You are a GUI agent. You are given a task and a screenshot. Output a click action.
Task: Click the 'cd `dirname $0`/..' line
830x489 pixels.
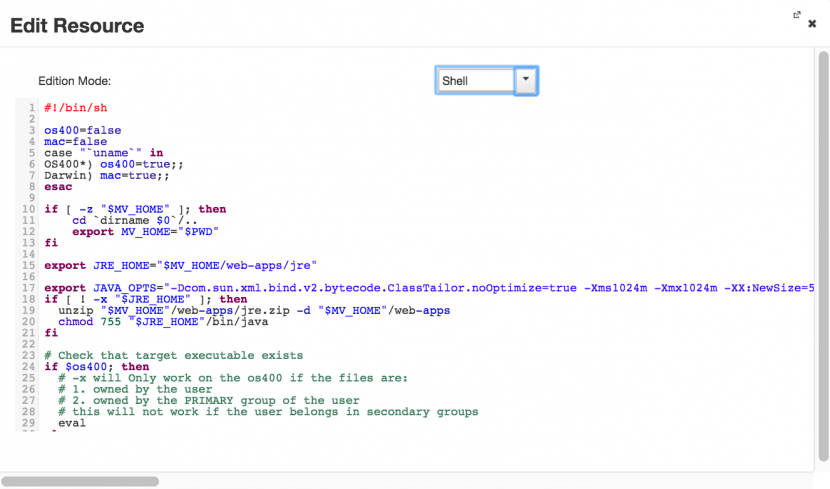(135, 220)
